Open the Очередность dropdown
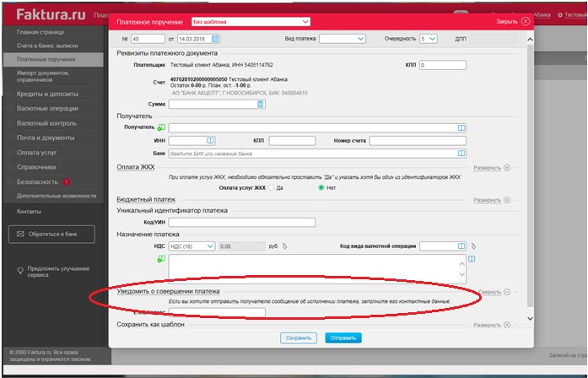The width and height of the screenshot is (588, 378). point(429,38)
